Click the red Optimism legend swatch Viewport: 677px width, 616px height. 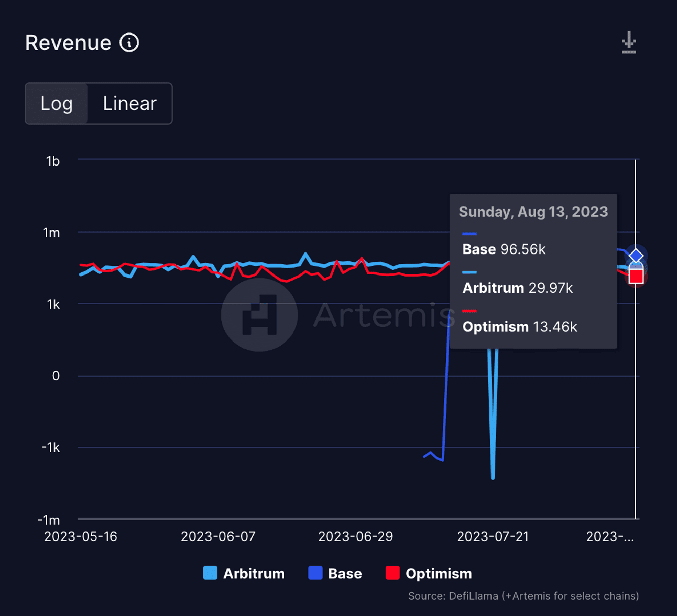pyautogui.click(x=392, y=573)
